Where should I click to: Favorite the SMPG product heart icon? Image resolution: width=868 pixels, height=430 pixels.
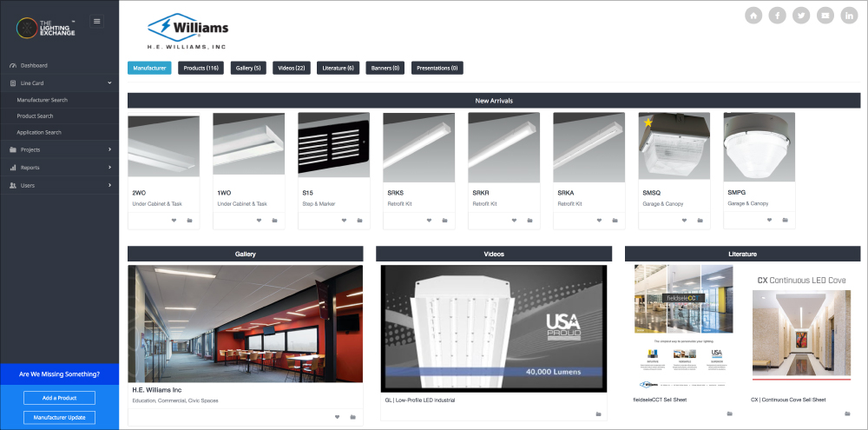coord(769,220)
